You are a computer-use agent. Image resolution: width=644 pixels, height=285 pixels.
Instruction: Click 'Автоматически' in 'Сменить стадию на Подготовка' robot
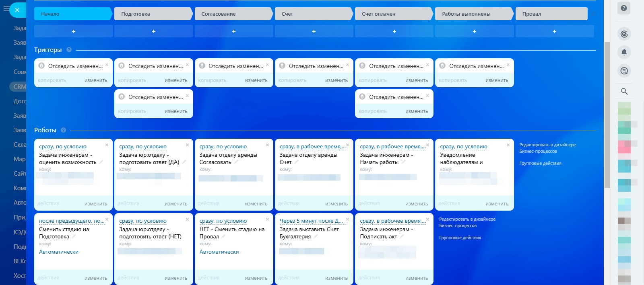tap(59, 252)
